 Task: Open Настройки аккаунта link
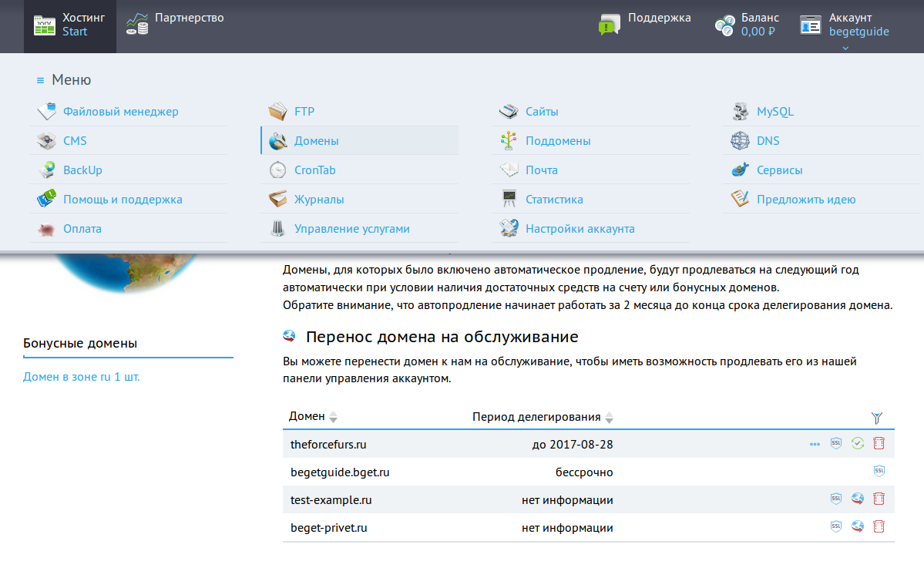click(x=580, y=229)
